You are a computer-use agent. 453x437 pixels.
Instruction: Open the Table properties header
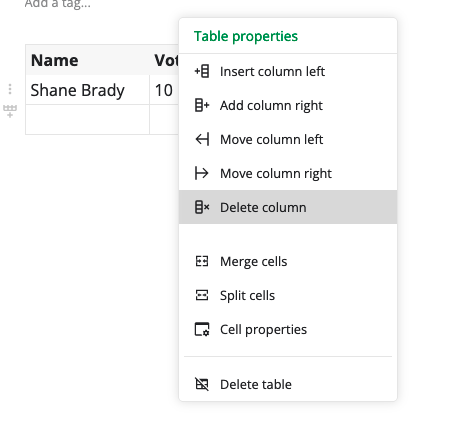(x=246, y=36)
